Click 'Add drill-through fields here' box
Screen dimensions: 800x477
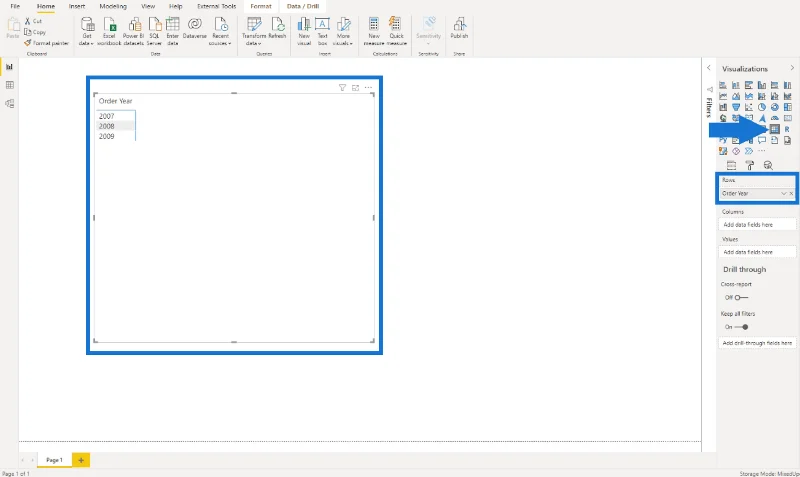(757, 343)
